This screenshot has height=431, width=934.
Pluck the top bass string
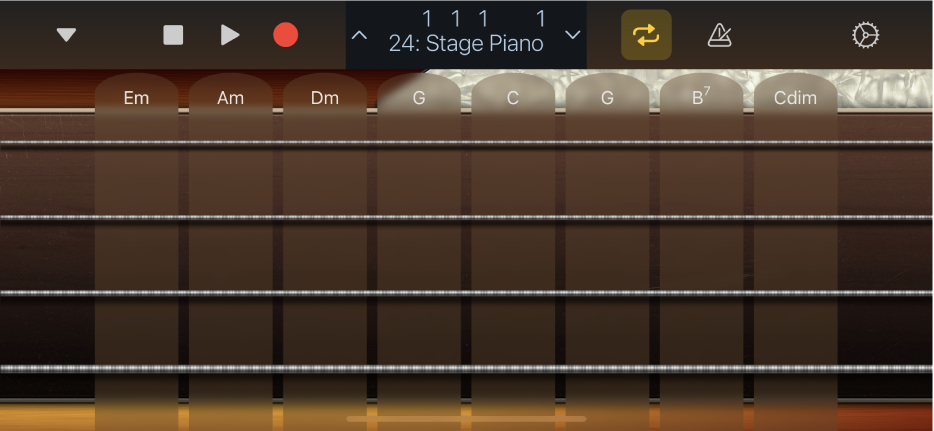48,144
